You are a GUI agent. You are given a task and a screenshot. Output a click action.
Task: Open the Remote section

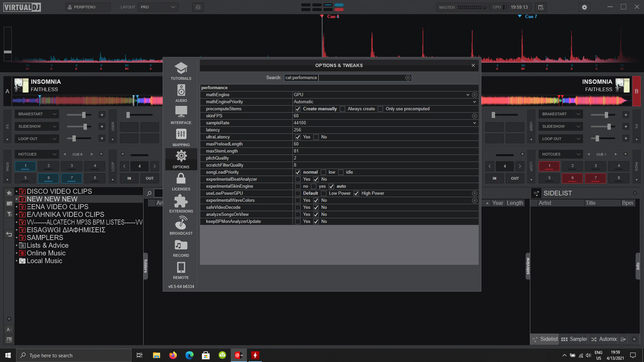tap(181, 270)
